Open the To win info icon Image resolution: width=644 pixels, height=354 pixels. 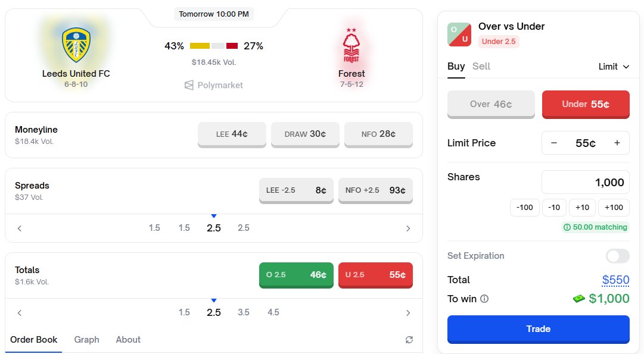click(484, 299)
